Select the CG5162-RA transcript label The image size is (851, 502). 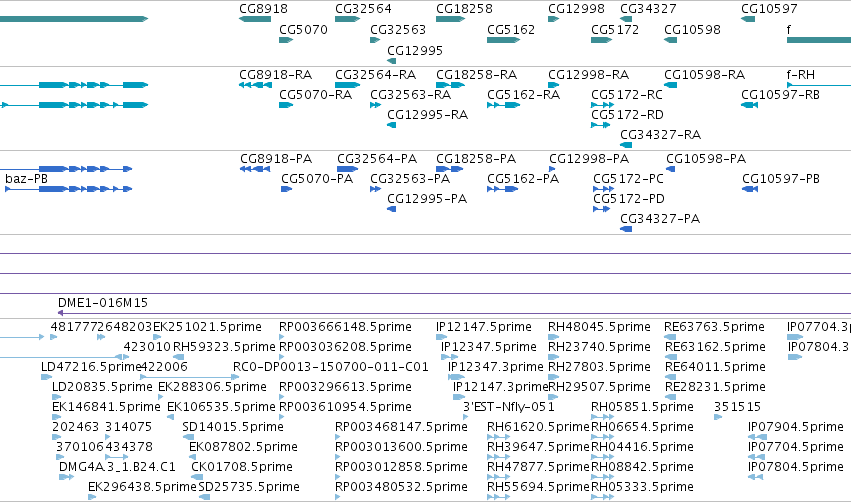pos(523,94)
